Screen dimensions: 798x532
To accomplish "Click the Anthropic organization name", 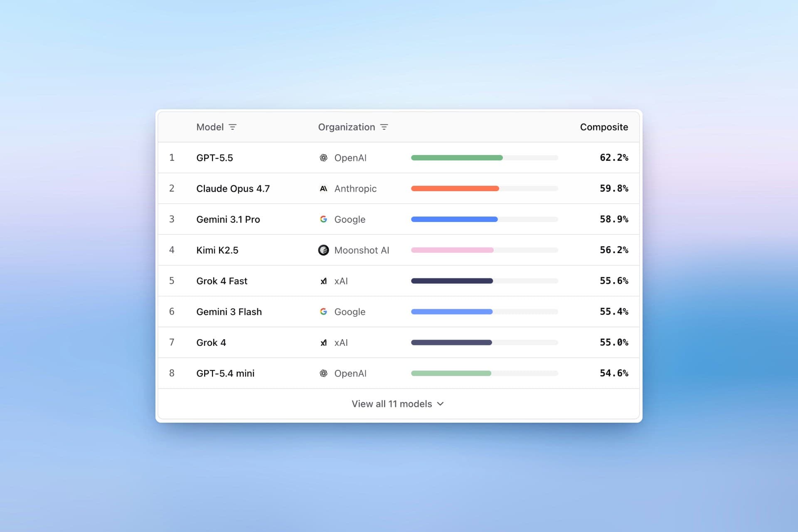I will [x=355, y=189].
